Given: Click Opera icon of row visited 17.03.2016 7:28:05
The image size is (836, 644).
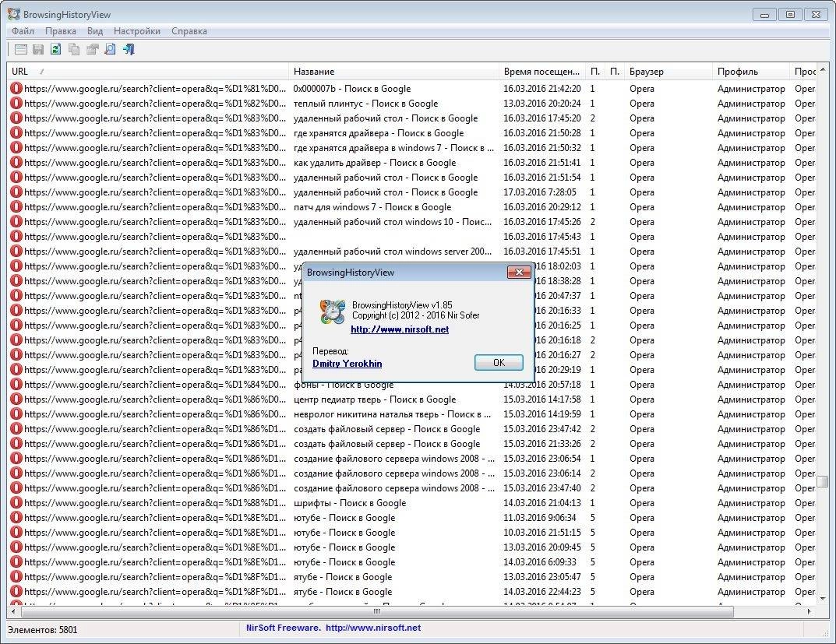Looking at the screenshot, I should pyautogui.click(x=16, y=192).
